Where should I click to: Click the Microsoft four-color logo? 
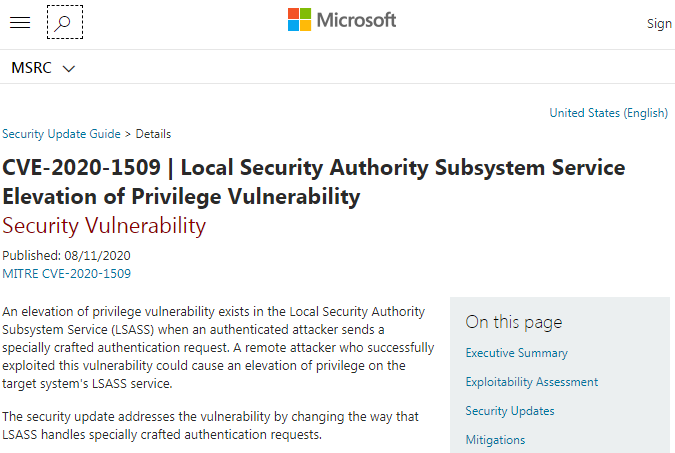pos(300,20)
